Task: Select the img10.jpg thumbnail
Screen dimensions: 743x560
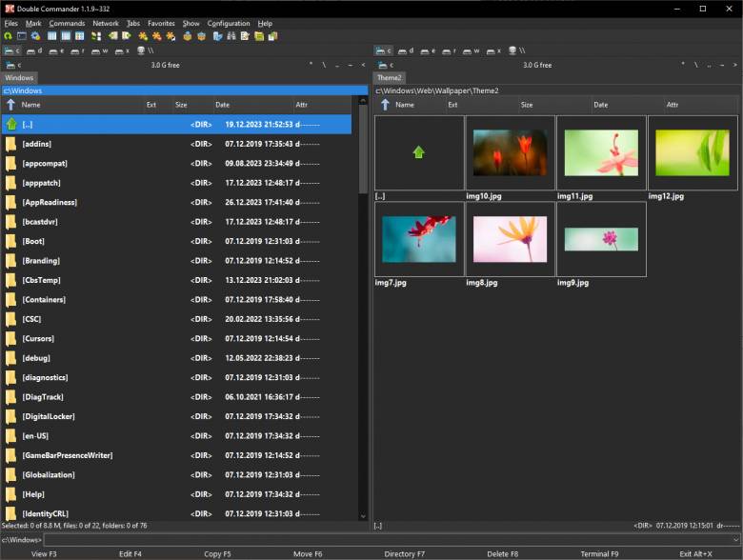Action: 511,153
